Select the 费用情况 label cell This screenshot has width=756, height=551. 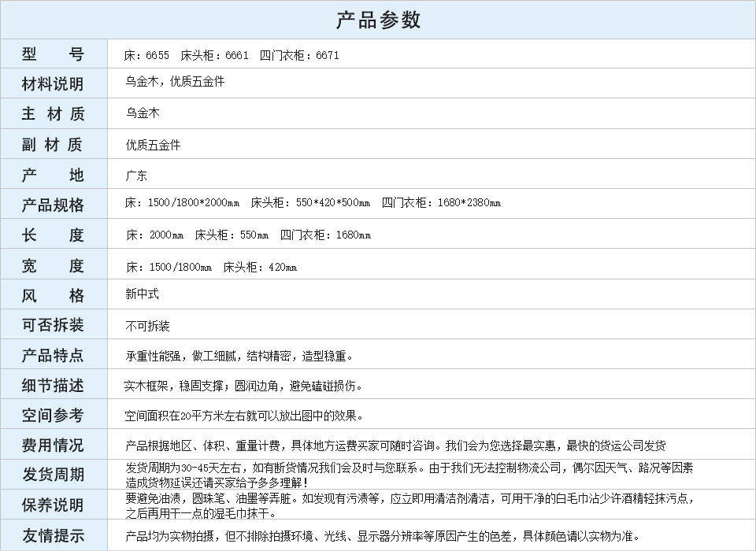(x=54, y=445)
